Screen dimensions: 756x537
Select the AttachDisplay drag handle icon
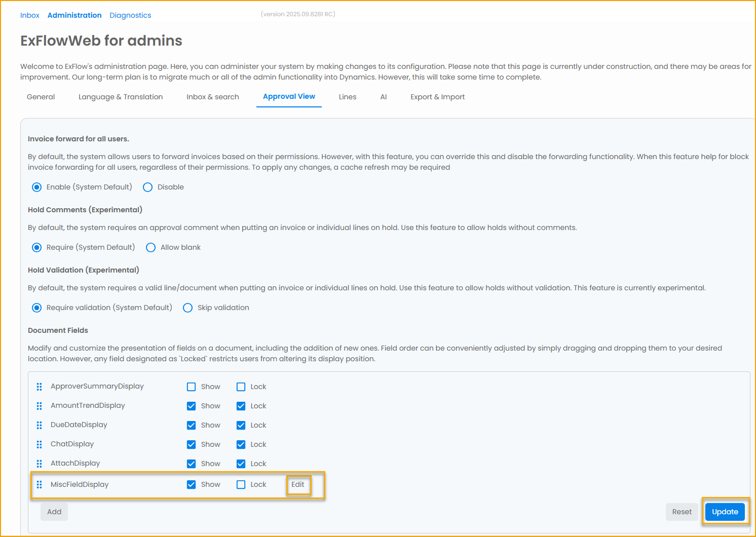[x=39, y=463]
